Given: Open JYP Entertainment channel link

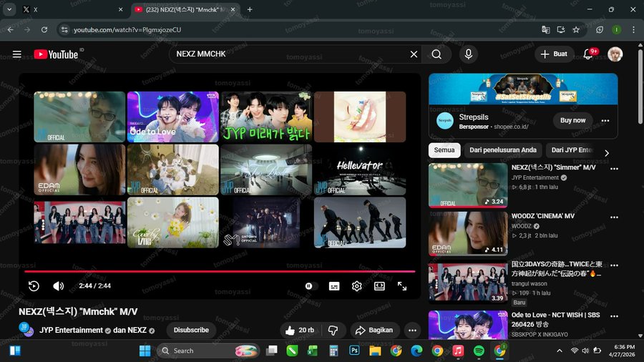Looking at the screenshot, I should 71,330.
